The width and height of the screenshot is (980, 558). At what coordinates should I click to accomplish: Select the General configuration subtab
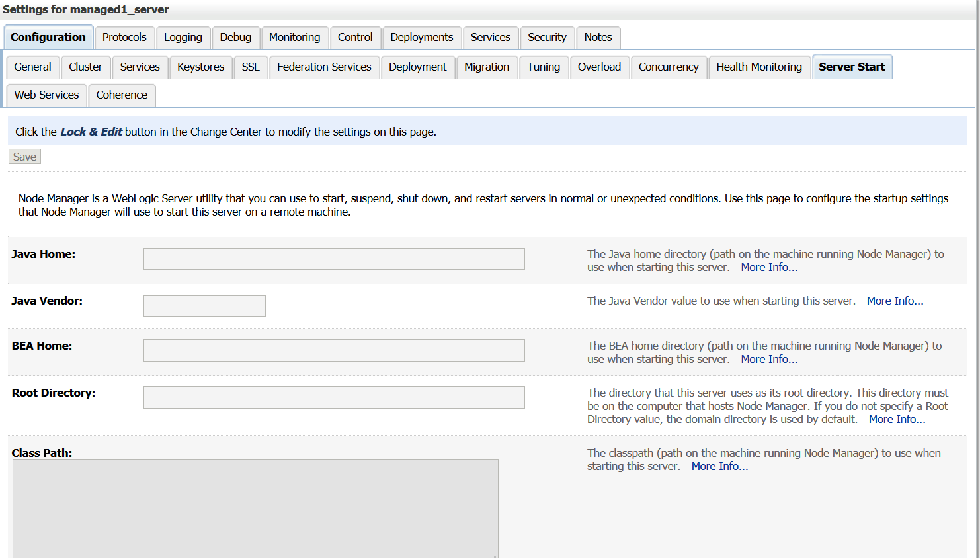click(x=32, y=67)
